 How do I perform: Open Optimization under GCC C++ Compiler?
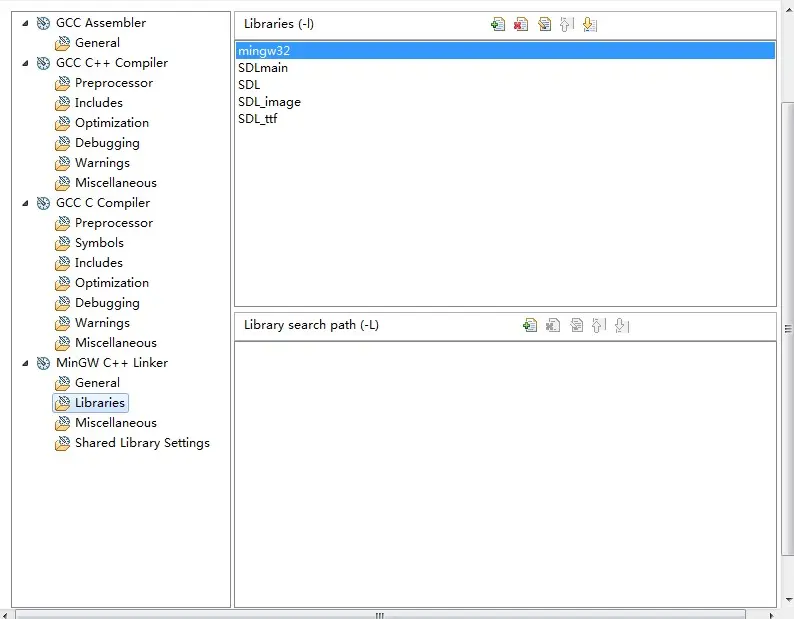112,123
